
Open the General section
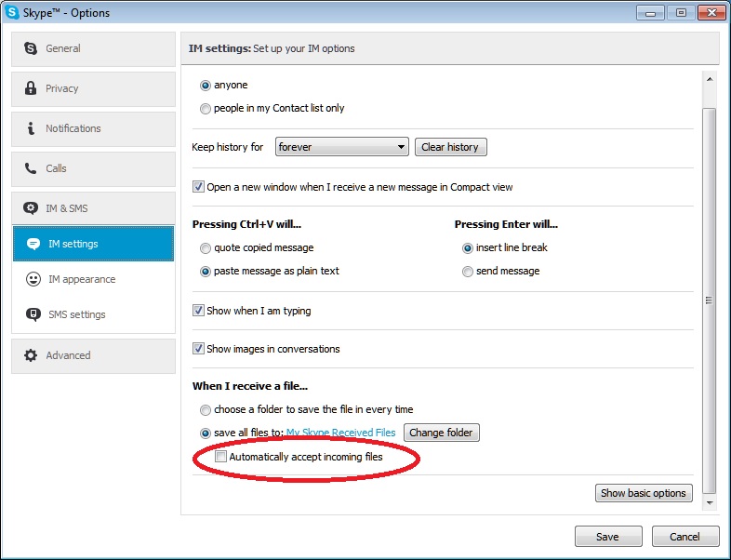tap(93, 49)
